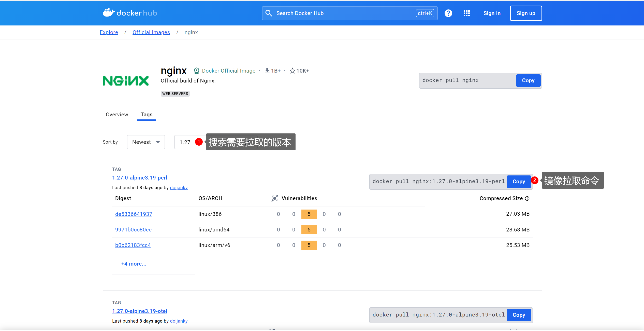644x331 pixels.
Task: Select the Tags tab
Action: [147, 115]
